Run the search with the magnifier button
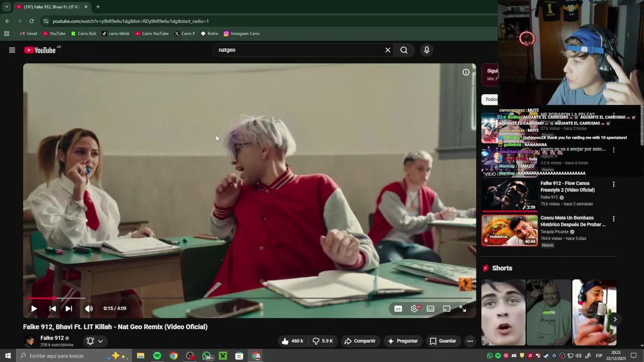This screenshot has height=362, width=644. pos(404,50)
